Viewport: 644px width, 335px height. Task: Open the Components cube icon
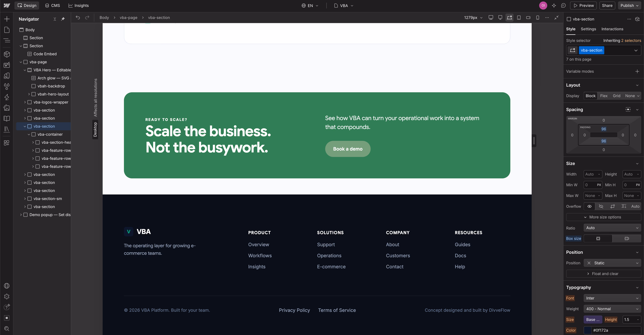7,54
